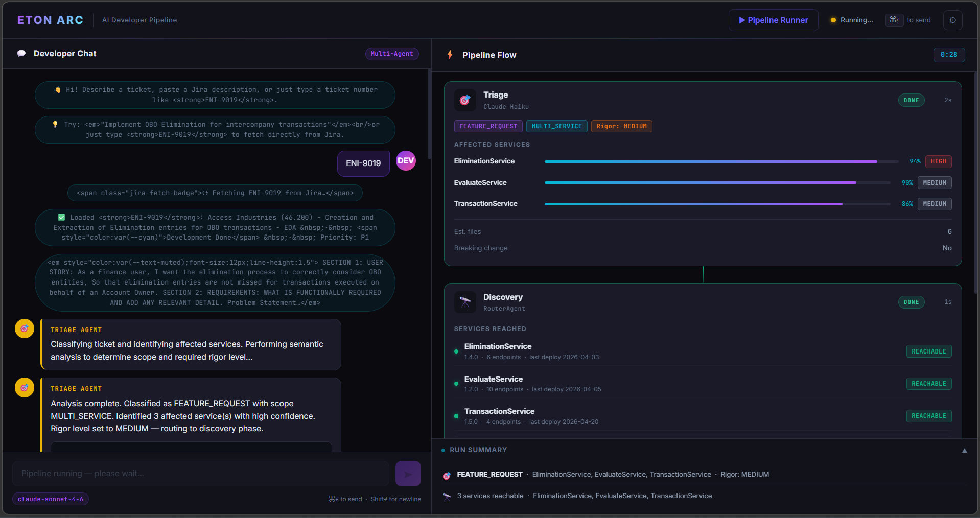The width and height of the screenshot is (980, 518).
Task: Click the Run Summary target icon
Action: 447,475
